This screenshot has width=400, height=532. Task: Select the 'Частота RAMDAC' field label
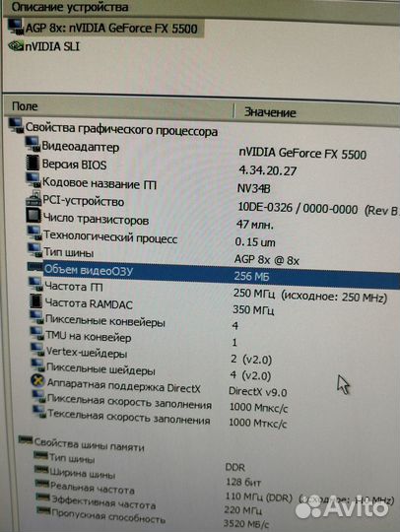(x=89, y=303)
